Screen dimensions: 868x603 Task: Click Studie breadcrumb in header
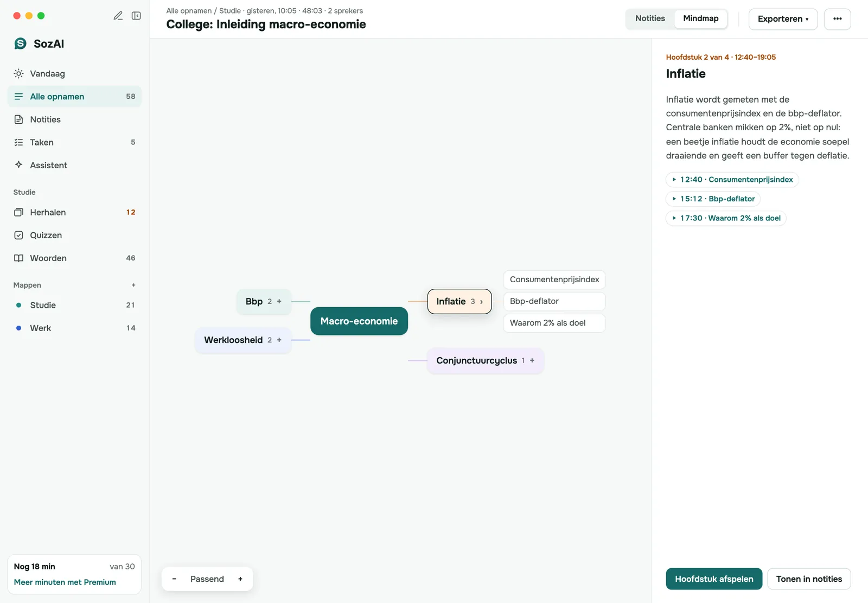(x=230, y=11)
